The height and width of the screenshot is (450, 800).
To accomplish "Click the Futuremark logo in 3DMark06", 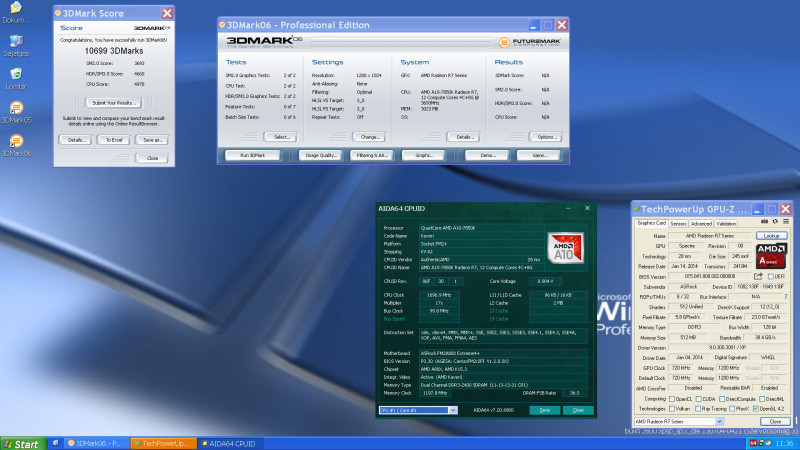I will pyautogui.click(x=529, y=42).
